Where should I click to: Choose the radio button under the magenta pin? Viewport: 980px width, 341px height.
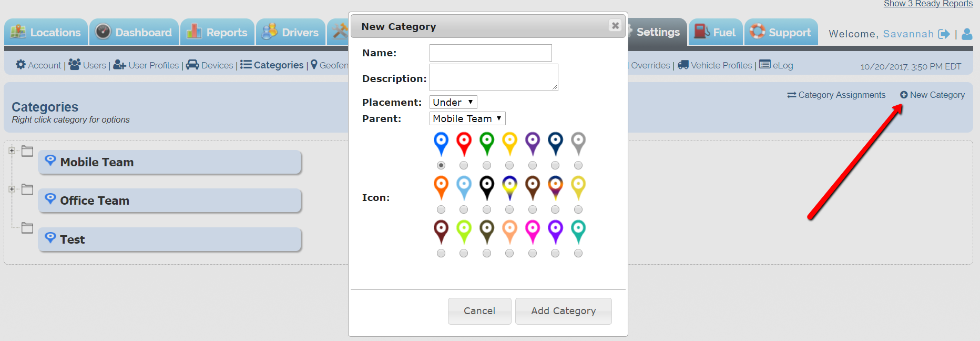pos(533,253)
